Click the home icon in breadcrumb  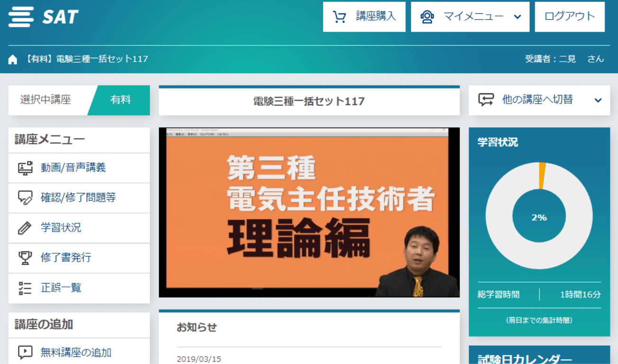tap(13, 59)
